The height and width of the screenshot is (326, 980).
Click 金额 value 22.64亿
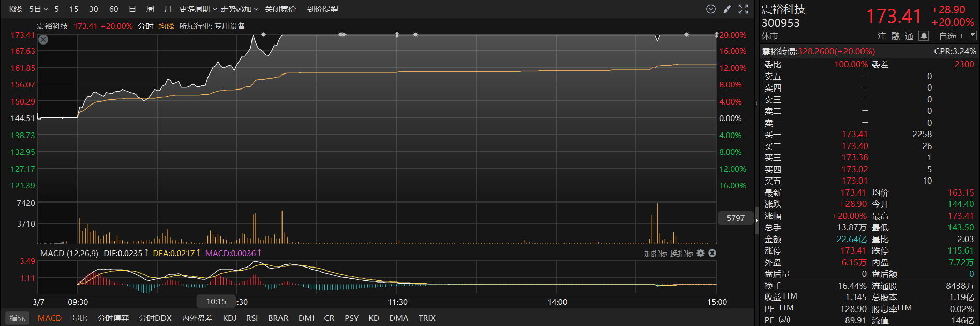(x=852, y=239)
